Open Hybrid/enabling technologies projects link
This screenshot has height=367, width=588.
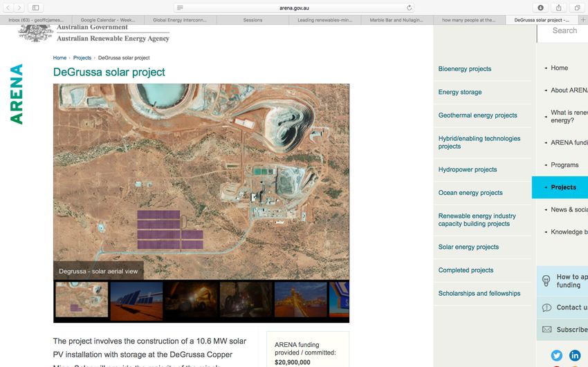click(x=479, y=142)
